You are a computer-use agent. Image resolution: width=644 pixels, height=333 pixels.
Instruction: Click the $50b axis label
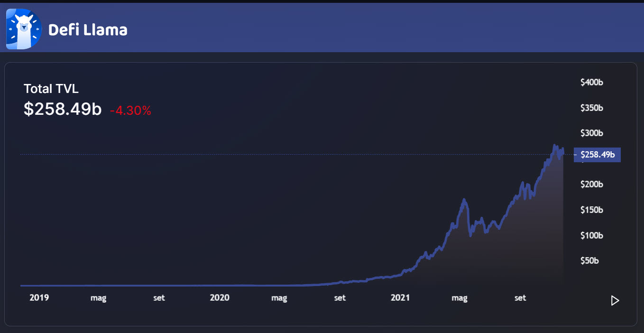click(590, 261)
